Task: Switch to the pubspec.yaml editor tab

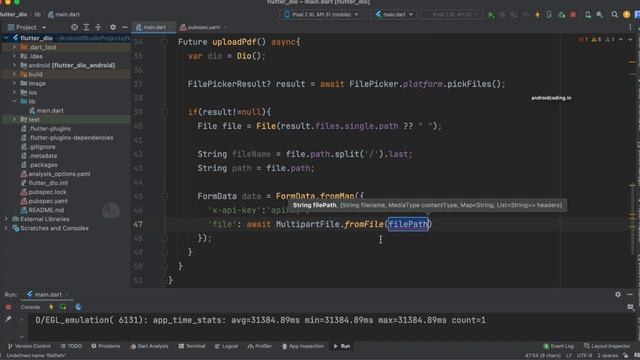Action: pyautogui.click(x=203, y=27)
